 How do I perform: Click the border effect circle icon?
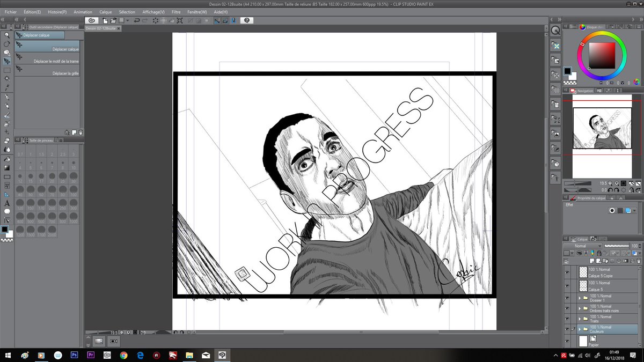[x=612, y=211]
